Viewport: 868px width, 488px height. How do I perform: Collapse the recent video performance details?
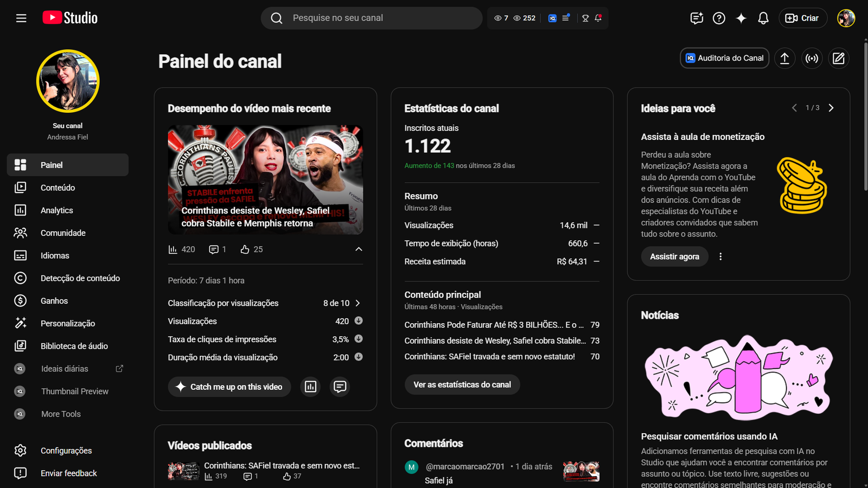point(359,249)
